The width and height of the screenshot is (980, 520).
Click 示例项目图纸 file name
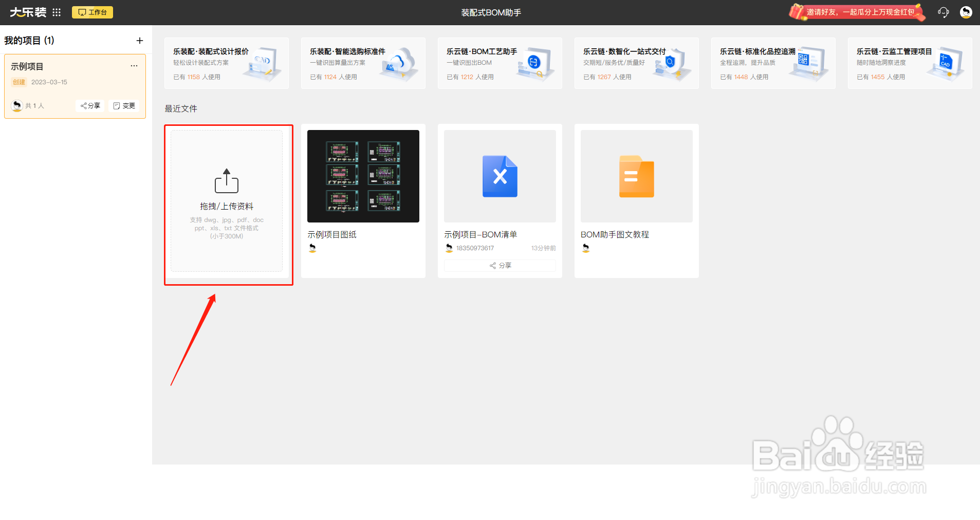332,234
